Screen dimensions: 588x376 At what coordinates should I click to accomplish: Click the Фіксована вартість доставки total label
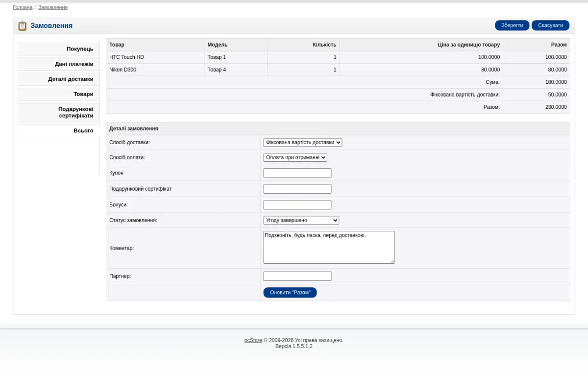(465, 95)
